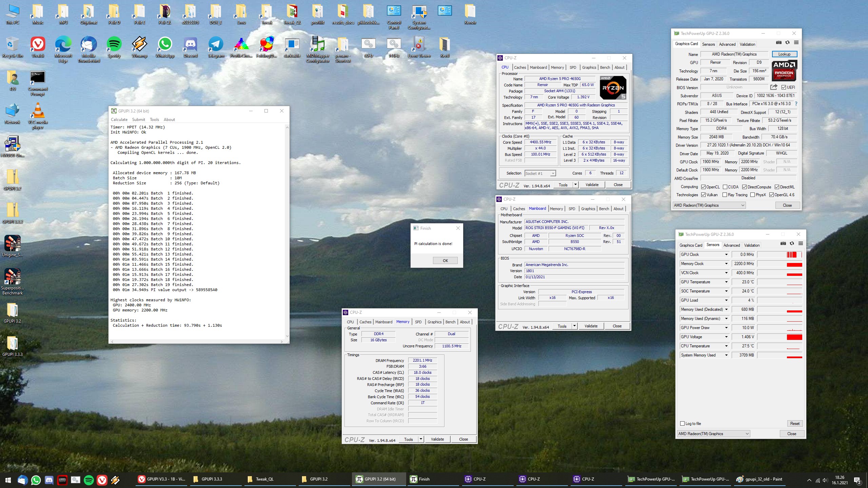Open VLC media player shortcut

[38, 116]
